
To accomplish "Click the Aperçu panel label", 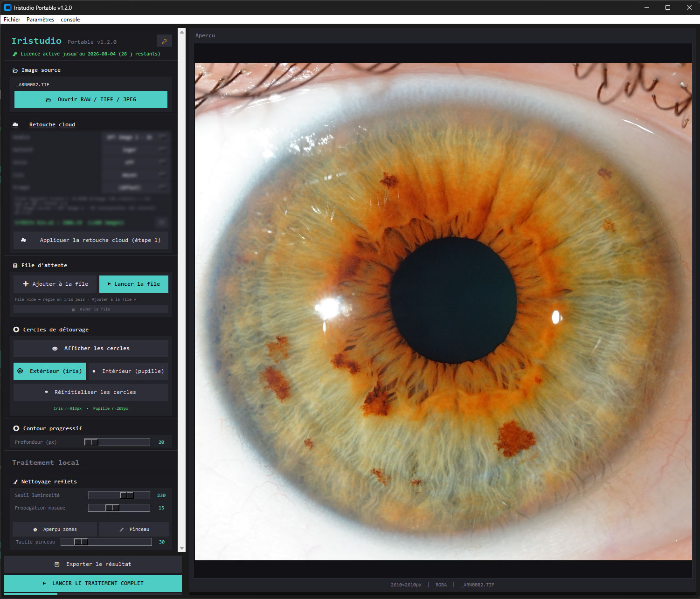I will (x=205, y=35).
